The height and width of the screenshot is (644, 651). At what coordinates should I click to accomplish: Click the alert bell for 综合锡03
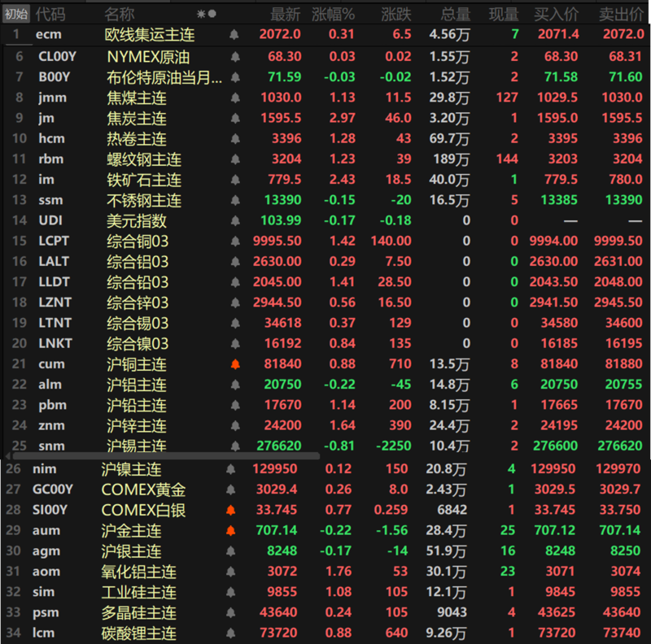pyautogui.click(x=235, y=323)
